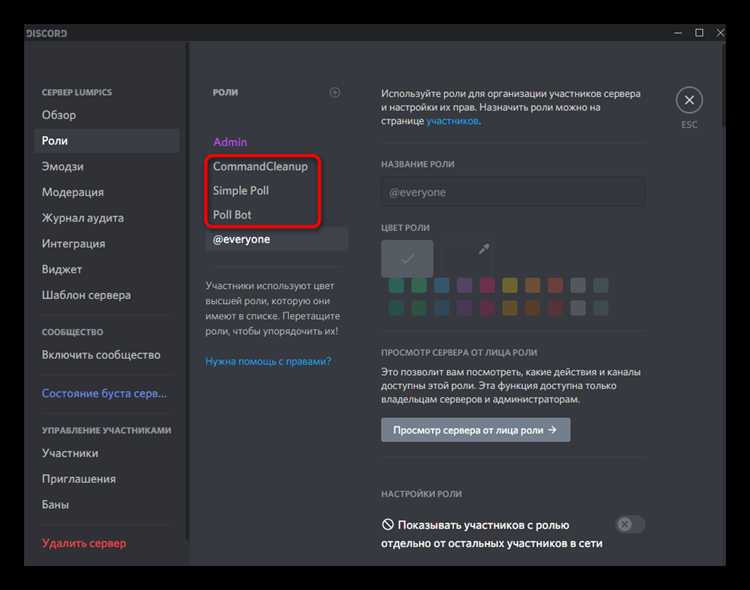Choose the dark red swatch, bottom row
Image resolution: width=750 pixels, height=590 pixels.
555,308
